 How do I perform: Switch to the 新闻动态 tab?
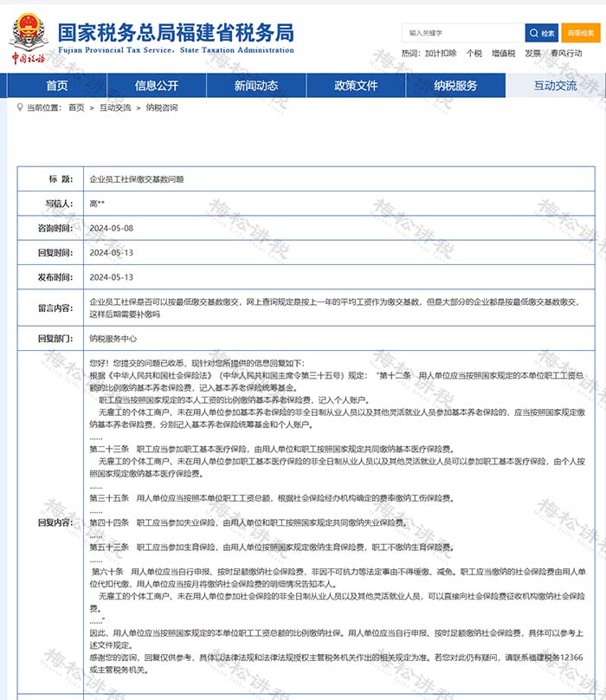click(x=256, y=86)
